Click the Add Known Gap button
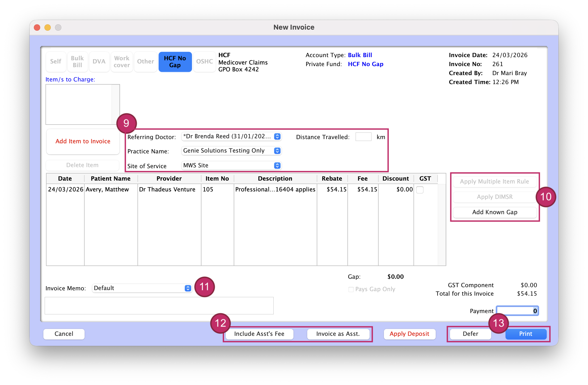The height and width of the screenshot is (385, 588). [x=495, y=212]
